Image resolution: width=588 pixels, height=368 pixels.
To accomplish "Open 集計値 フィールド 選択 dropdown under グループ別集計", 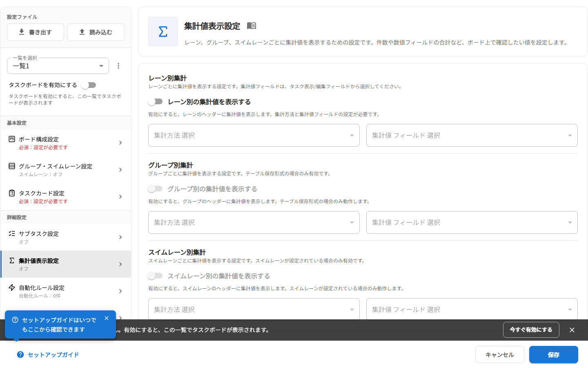I will coord(472,222).
